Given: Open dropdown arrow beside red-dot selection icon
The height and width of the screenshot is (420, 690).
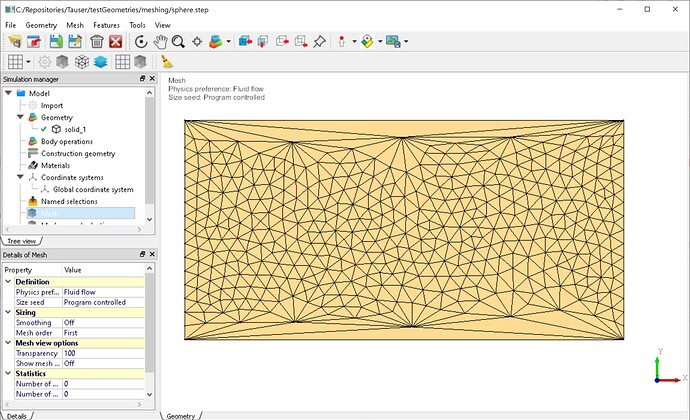Looking at the screenshot, I should [x=354, y=42].
